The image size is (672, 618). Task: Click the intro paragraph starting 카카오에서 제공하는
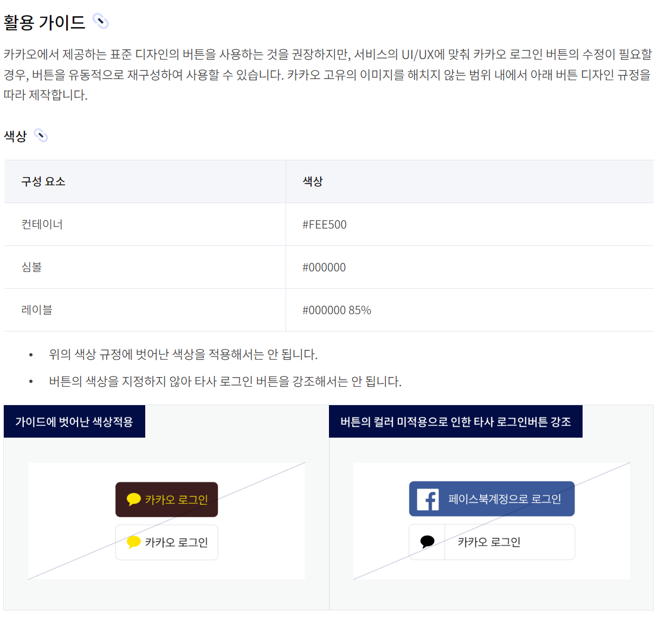click(328, 75)
